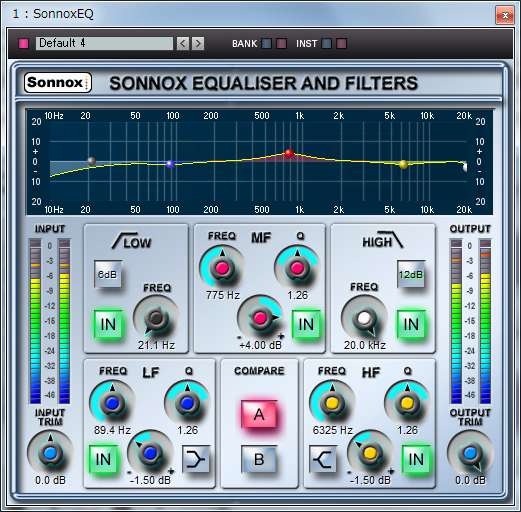Click the MF FREQ knob at 775 Hz
The image size is (521, 512).
click(222, 268)
